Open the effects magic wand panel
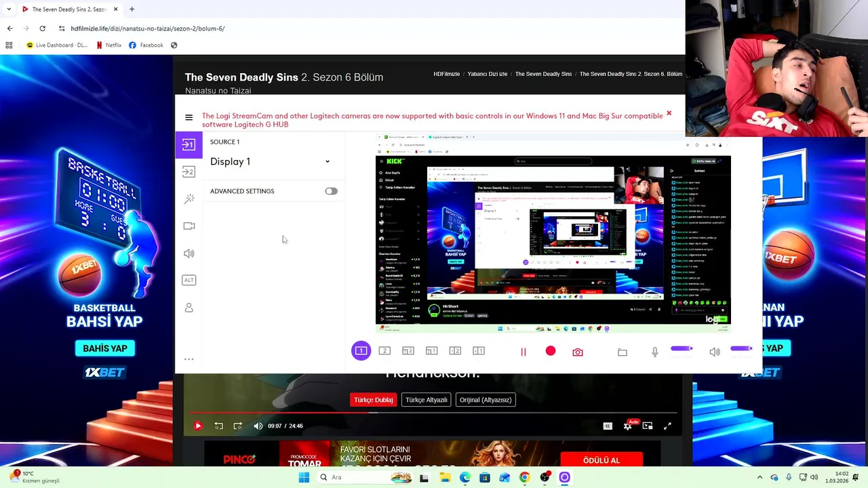The height and width of the screenshot is (488, 868). pyautogui.click(x=189, y=199)
